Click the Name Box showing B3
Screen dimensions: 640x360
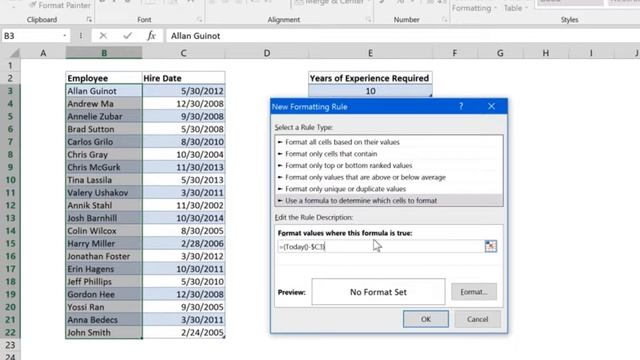coord(32,36)
